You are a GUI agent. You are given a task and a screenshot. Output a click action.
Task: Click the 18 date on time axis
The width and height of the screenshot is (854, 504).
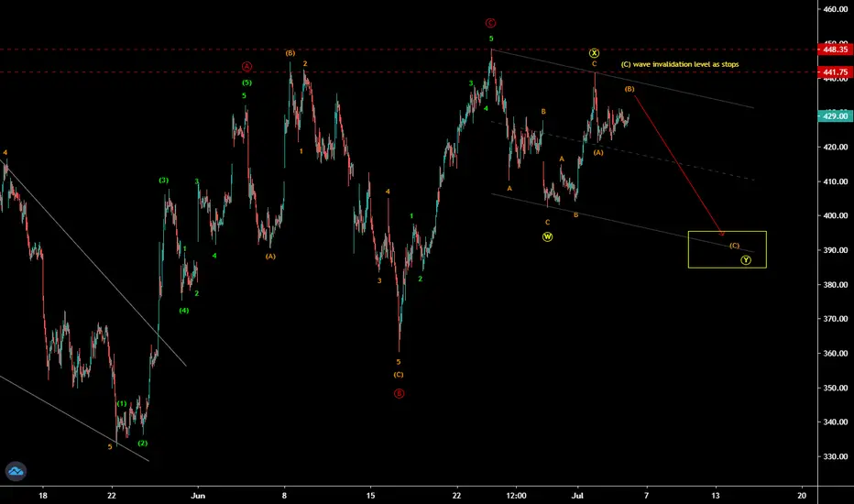pos(43,496)
